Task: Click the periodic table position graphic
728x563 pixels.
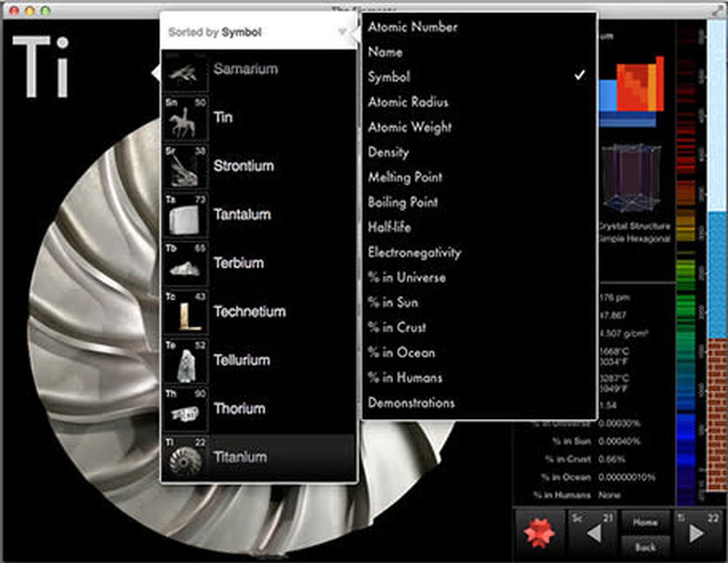Action: 632,91
